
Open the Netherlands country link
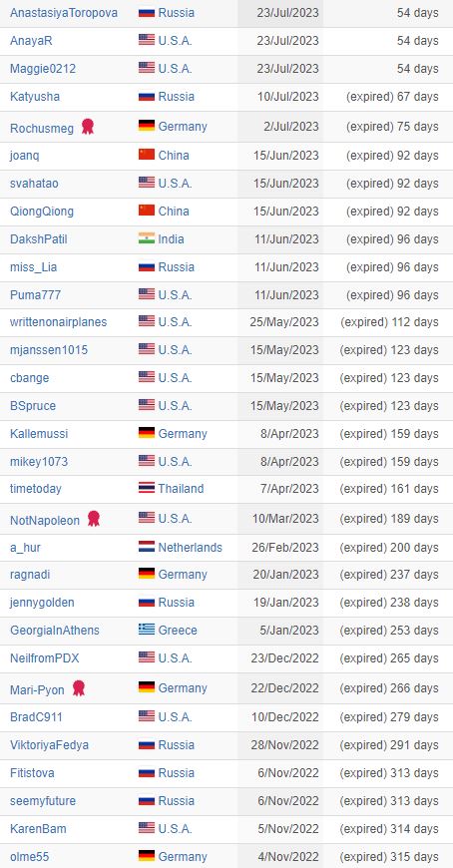pos(190,548)
